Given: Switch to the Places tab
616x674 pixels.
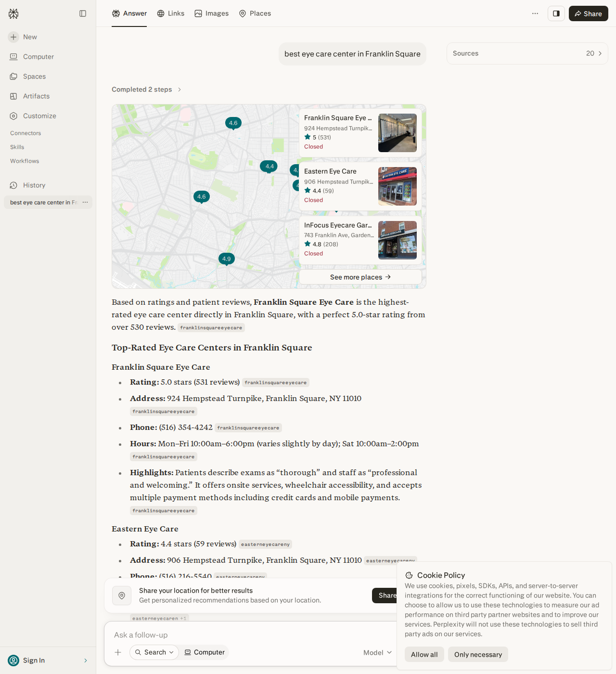Looking at the screenshot, I should (x=255, y=13).
